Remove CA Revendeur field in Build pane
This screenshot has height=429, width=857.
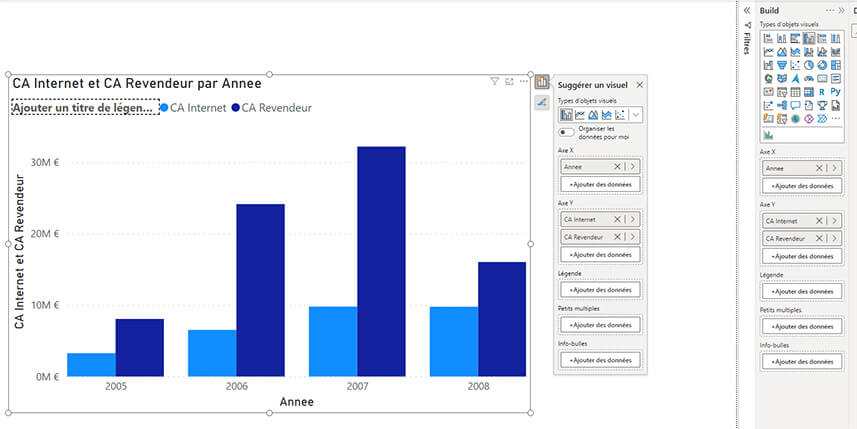(819, 238)
